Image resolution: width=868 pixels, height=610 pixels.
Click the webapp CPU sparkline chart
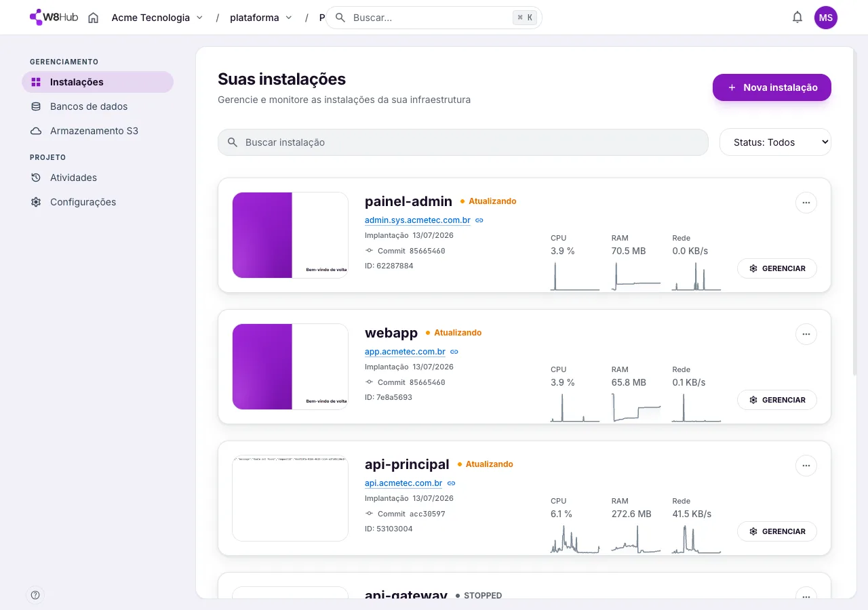click(575, 408)
